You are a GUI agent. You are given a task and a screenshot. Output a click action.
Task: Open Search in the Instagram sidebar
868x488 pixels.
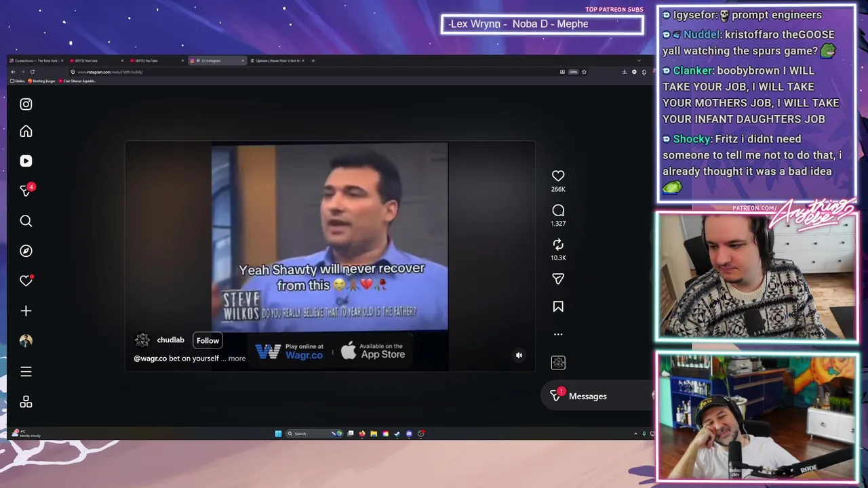(26, 221)
